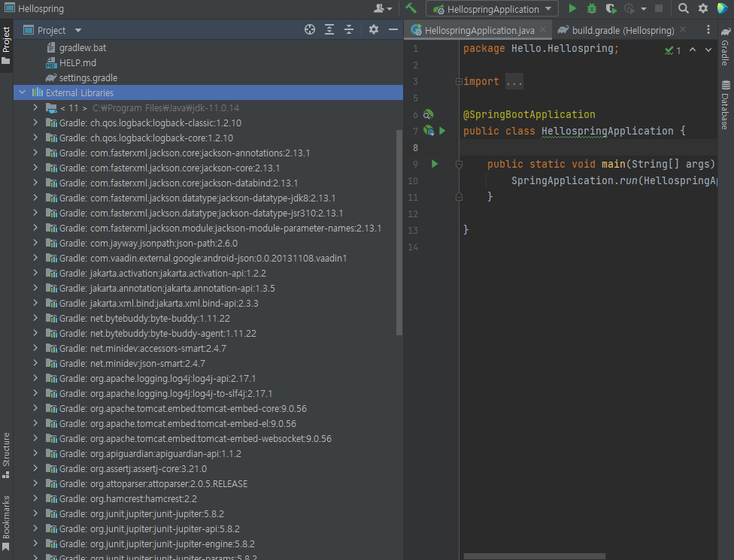
Task: Open the profiler run dropdown arrow
Action: (644, 9)
